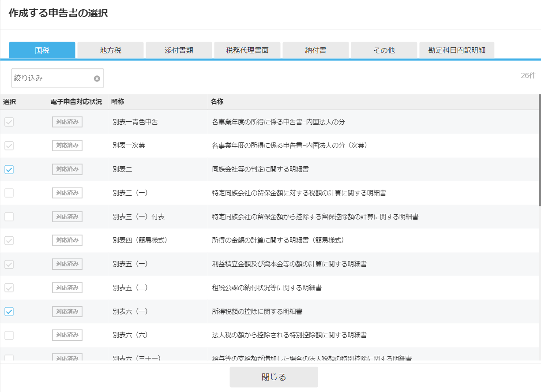This screenshot has height=392, width=541.
Task: Open the その他 tab
Action: [384, 50]
